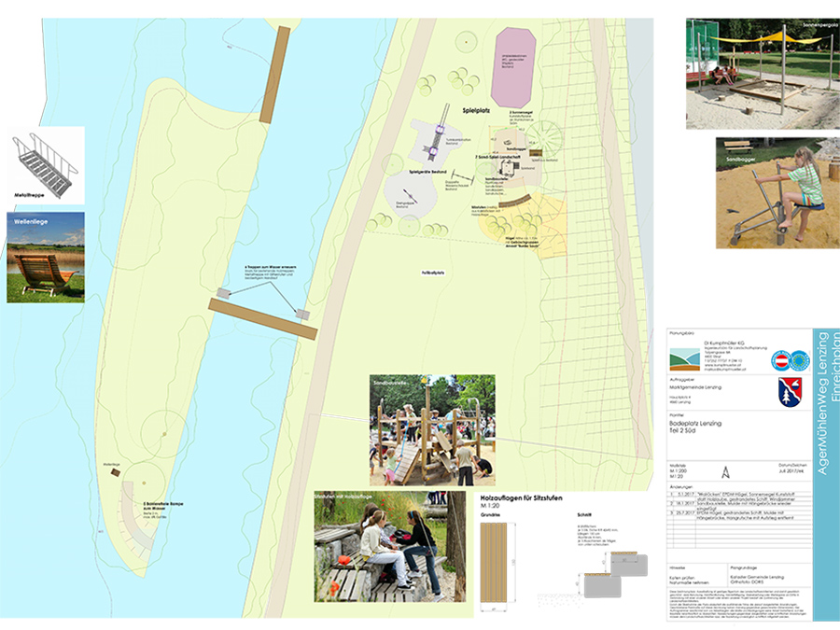840x630 pixels.
Task: Click the Spielplatz label on the map
Action: [x=476, y=109]
